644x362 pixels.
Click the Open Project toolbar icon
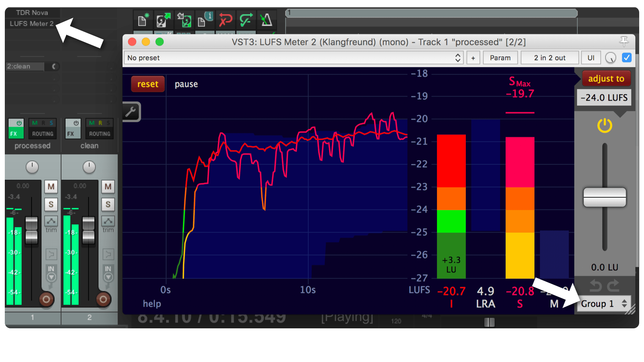click(x=163, y=20)
